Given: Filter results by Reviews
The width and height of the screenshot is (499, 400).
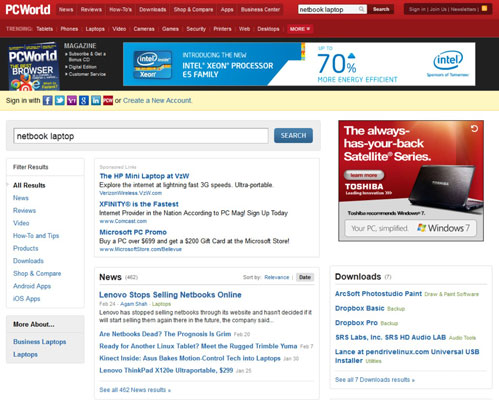Looking at the screenshot, I should coord(24,211).
